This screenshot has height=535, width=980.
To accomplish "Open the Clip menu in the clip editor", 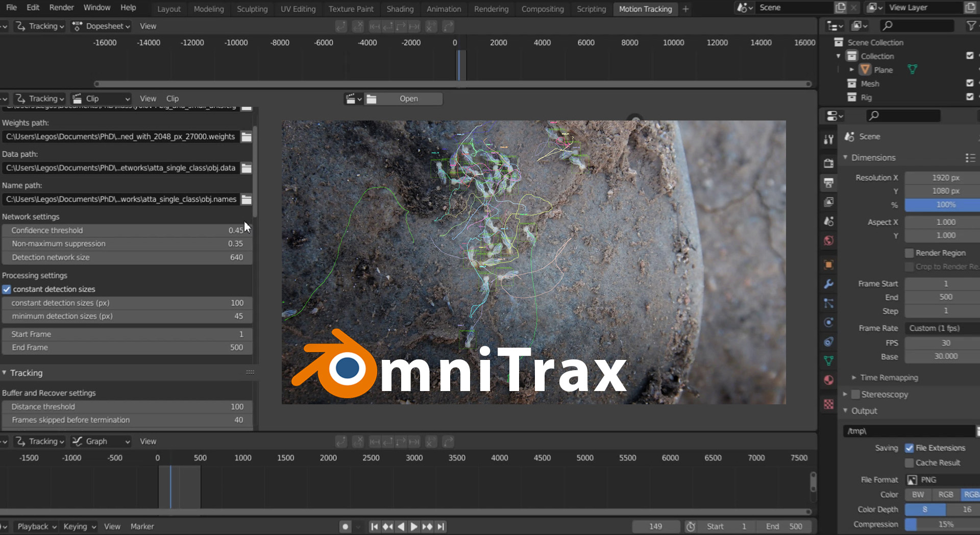I will coord(173,99).
